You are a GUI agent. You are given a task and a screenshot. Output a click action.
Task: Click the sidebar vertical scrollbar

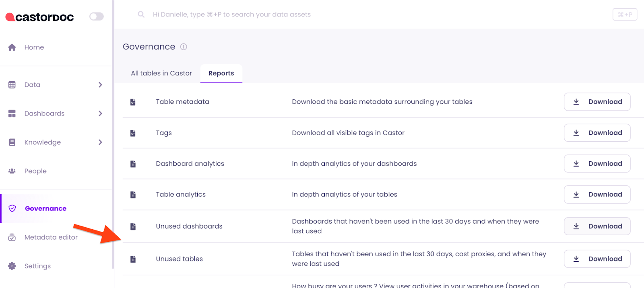tap(113, 133)
